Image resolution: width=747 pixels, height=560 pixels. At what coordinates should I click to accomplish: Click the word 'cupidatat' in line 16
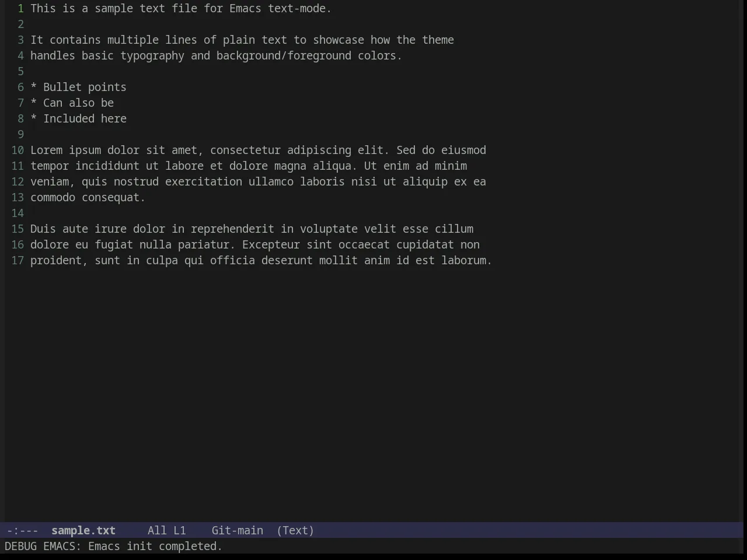point(425,244)
